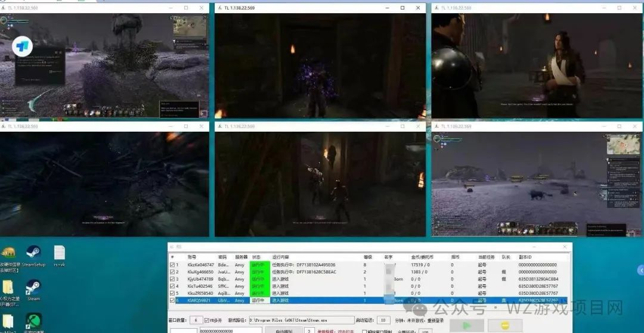Click the startup delay field showing 10
This screenshot has width=644, height=333.
click(384, 320)
